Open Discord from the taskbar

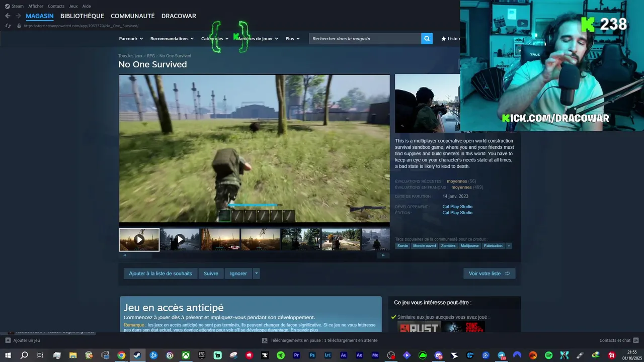[x=439, y=355]
